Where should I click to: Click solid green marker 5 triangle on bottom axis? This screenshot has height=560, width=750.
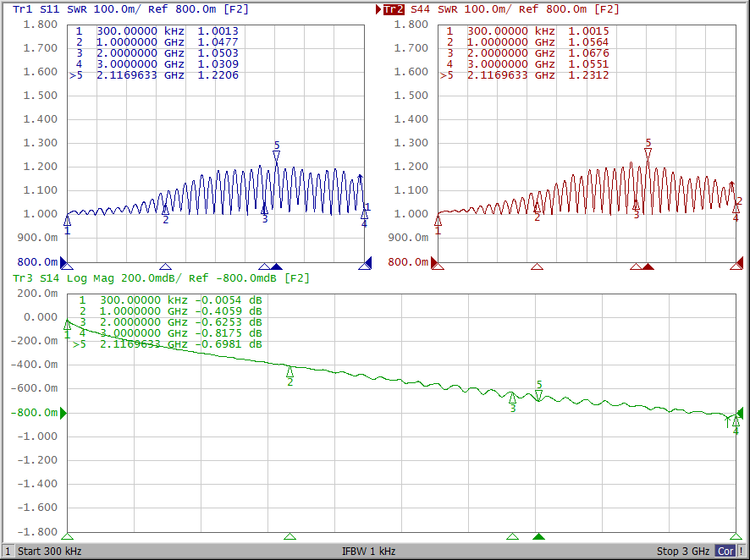538,536
